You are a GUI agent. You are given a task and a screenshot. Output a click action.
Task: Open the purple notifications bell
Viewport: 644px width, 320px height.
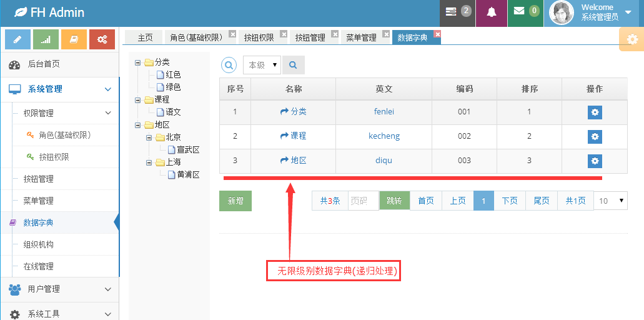491,12
